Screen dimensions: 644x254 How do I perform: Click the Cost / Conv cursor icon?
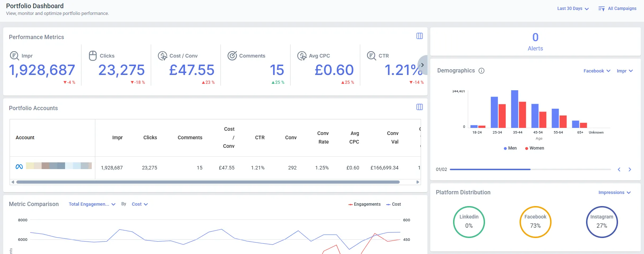(x=163, y=56)
